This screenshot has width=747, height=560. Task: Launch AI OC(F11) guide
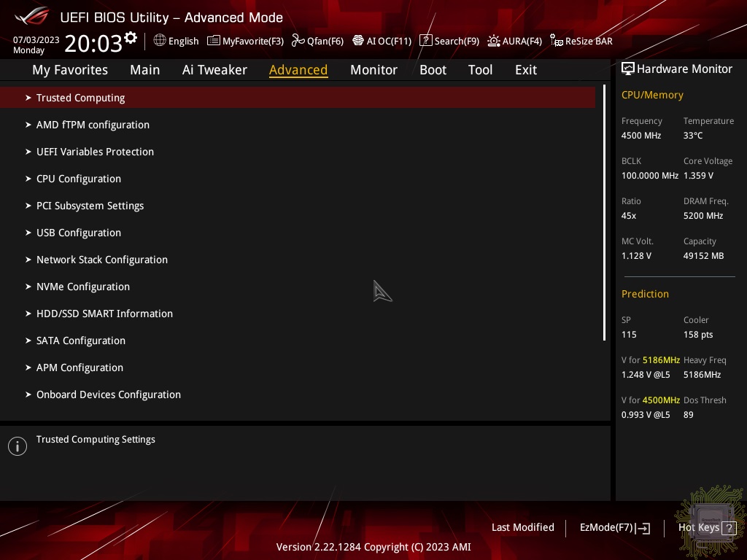382,41
